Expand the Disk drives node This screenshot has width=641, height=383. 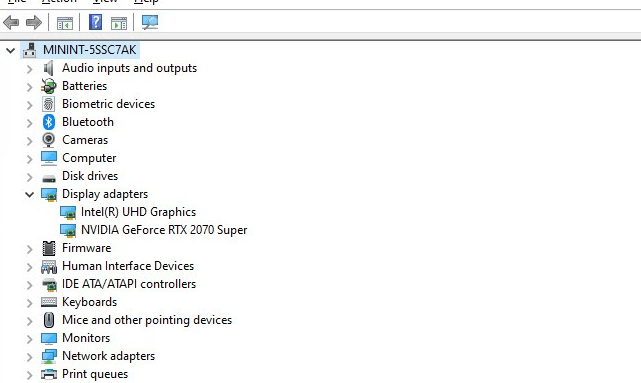(x=29, y=177)
